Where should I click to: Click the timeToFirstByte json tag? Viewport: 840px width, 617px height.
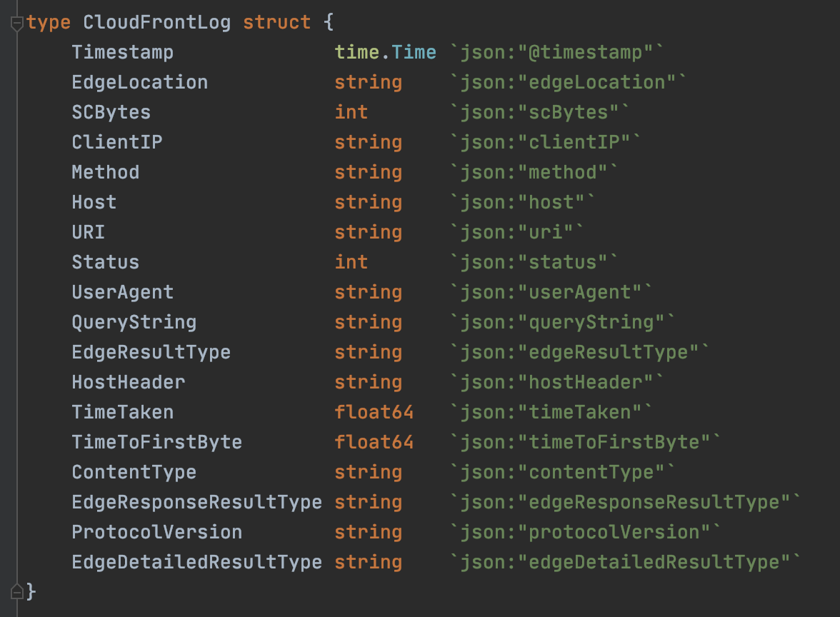coord(584,443)
